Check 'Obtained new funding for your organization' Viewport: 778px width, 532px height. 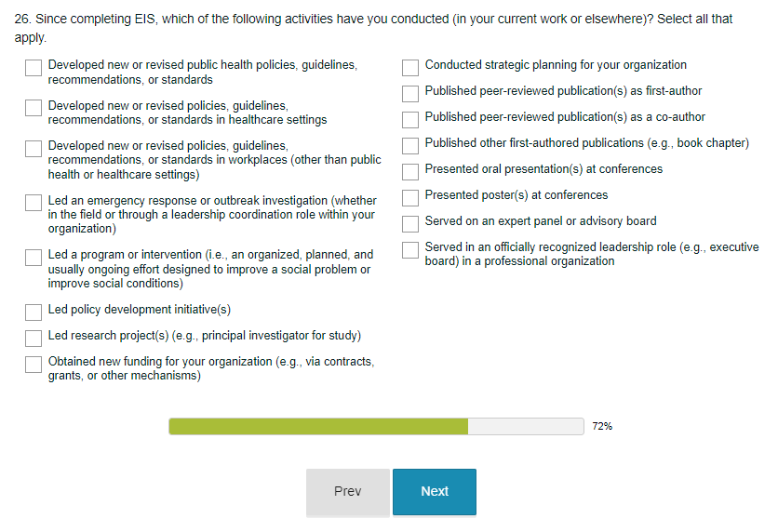point(34,364)
